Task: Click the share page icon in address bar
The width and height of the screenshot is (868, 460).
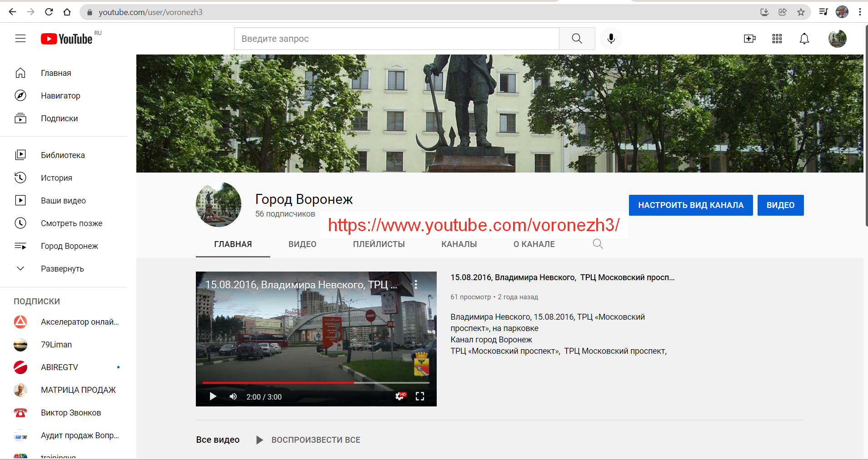Action: point(783,12)
